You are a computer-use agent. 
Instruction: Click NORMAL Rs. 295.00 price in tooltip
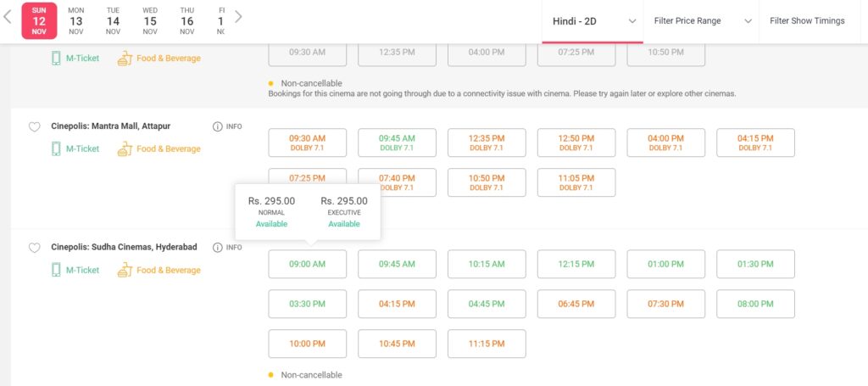(271, 201)
